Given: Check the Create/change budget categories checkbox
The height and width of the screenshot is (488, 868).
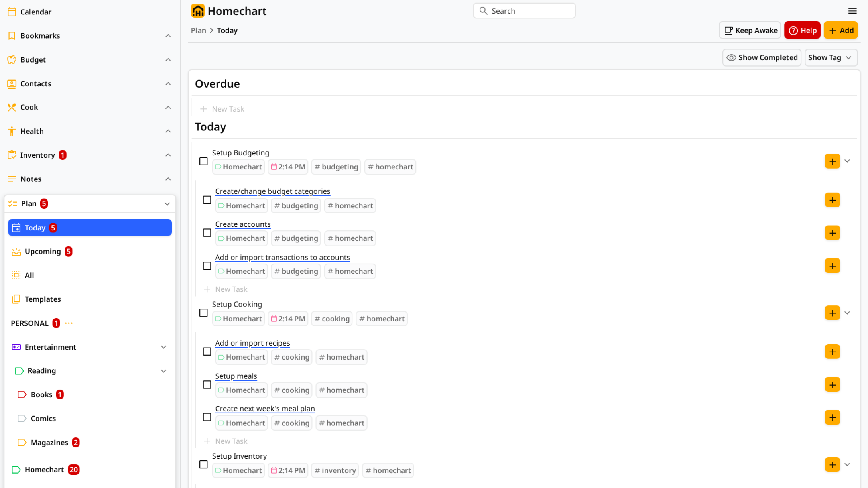Looking at the screenshot, I should coord(207,200).
